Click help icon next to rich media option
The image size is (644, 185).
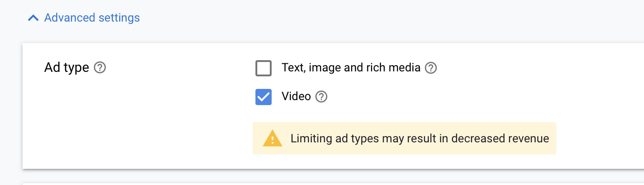coord(431,68)
